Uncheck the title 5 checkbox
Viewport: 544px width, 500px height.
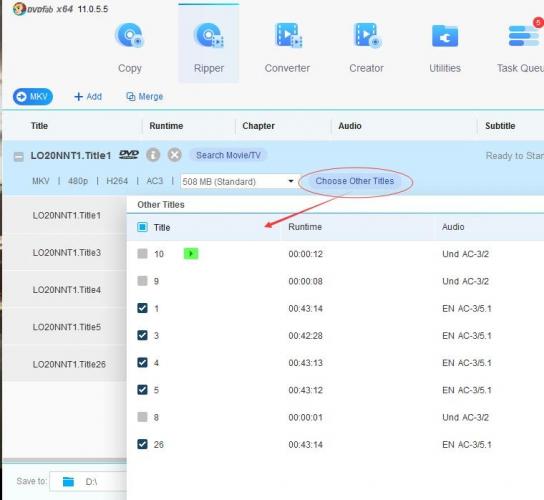tap(142, 390)
